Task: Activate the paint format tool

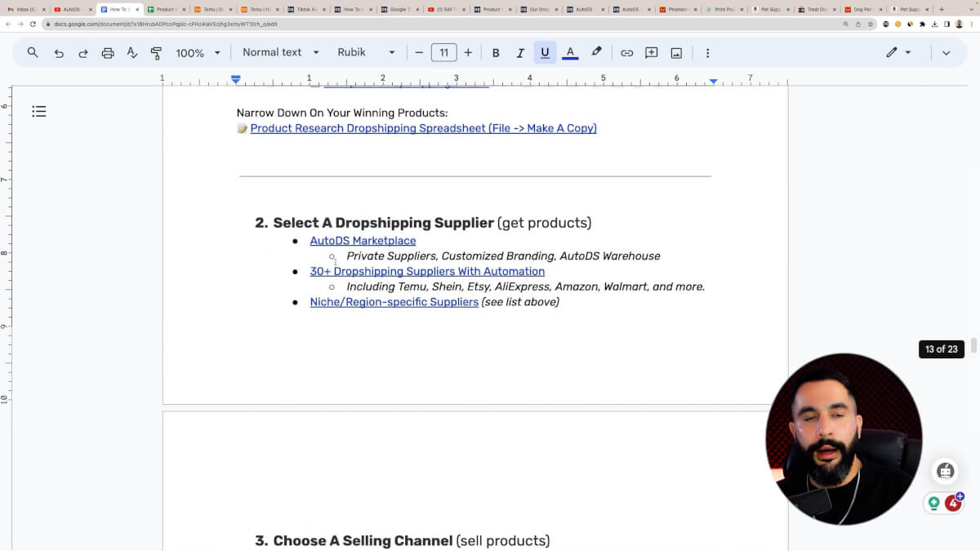Action: coord(156,52)
